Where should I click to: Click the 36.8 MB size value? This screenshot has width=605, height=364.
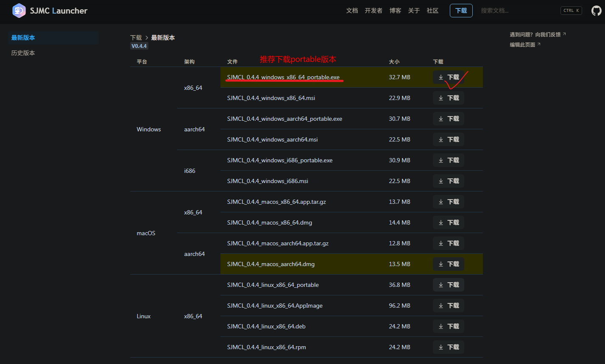[x=399, y=285]
